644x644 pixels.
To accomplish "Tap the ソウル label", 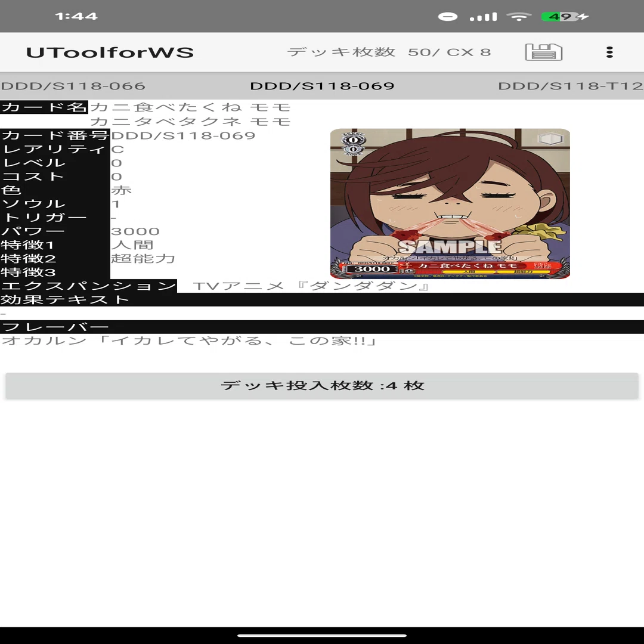I will [x=55, y=204].
